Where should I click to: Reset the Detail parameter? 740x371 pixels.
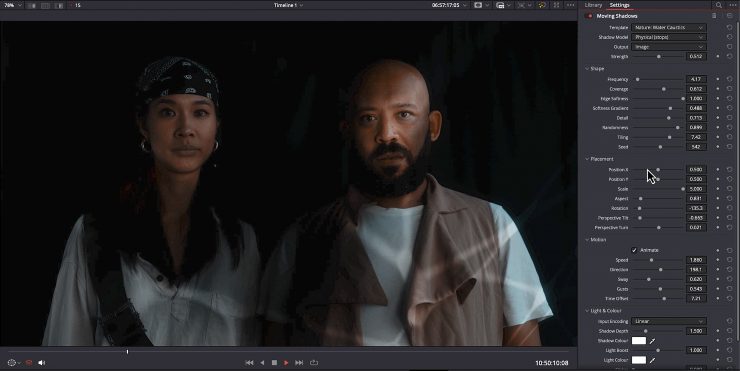point(730,118)
